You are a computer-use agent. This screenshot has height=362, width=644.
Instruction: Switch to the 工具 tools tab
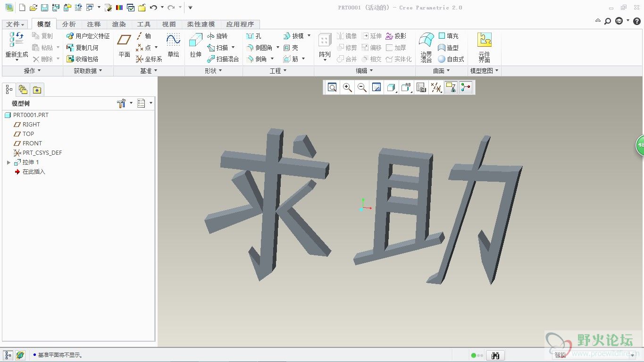[x=144, y=24]
